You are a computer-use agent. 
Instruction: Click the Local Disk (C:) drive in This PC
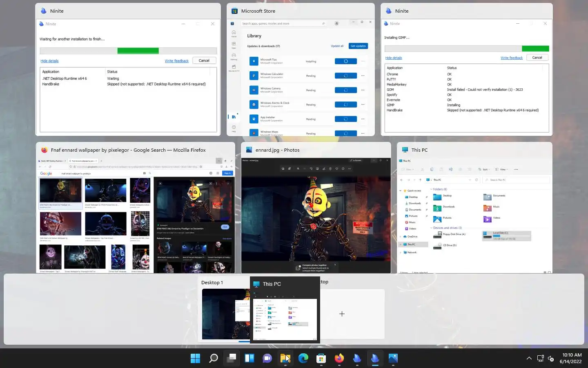[x=506, y=236]
